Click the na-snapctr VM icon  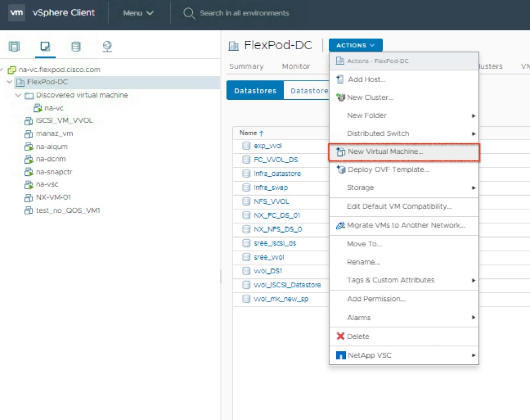tap(29, 172)
